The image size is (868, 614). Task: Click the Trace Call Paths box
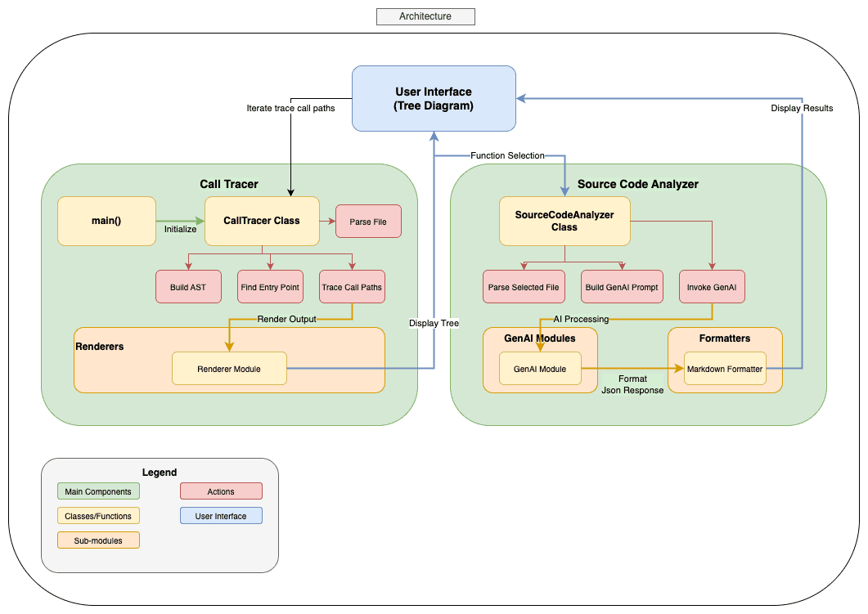point(352,286)
